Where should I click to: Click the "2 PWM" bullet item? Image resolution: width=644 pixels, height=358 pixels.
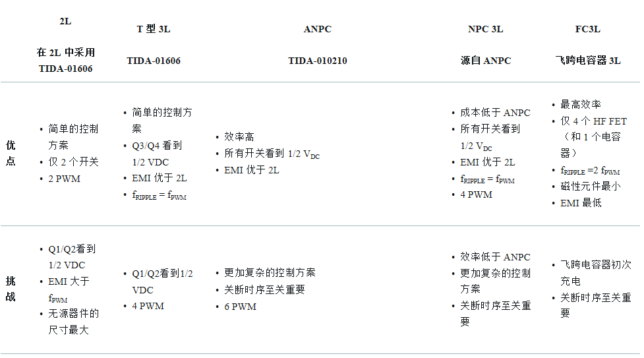64,179
